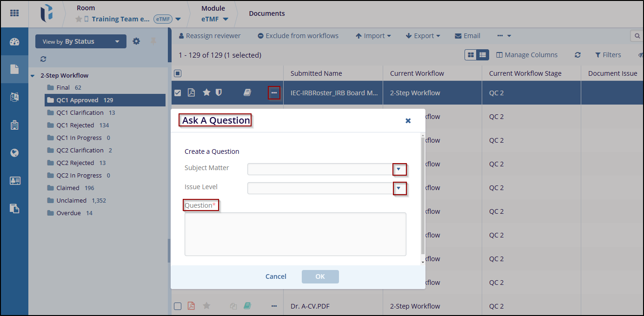This screenshot has width=644, height=316.
Task: Open the app launcher grid icon
Action: (x=14, y=13)
